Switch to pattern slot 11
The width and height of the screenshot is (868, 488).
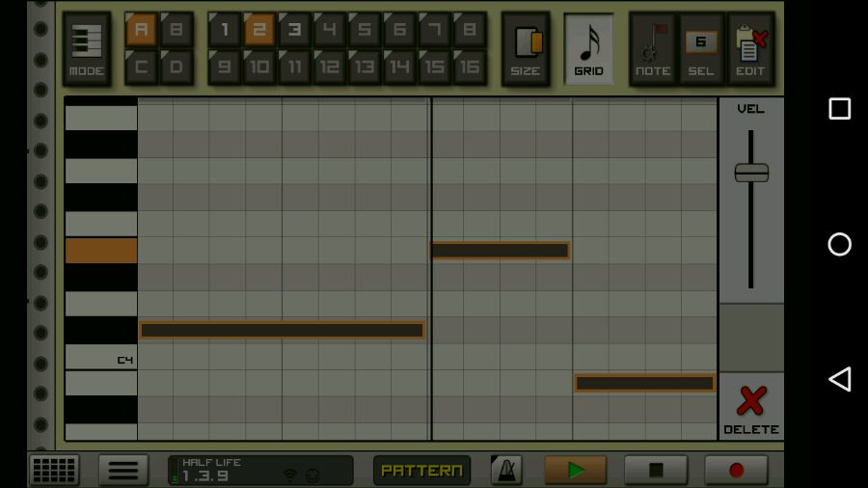tap(294, 67)
